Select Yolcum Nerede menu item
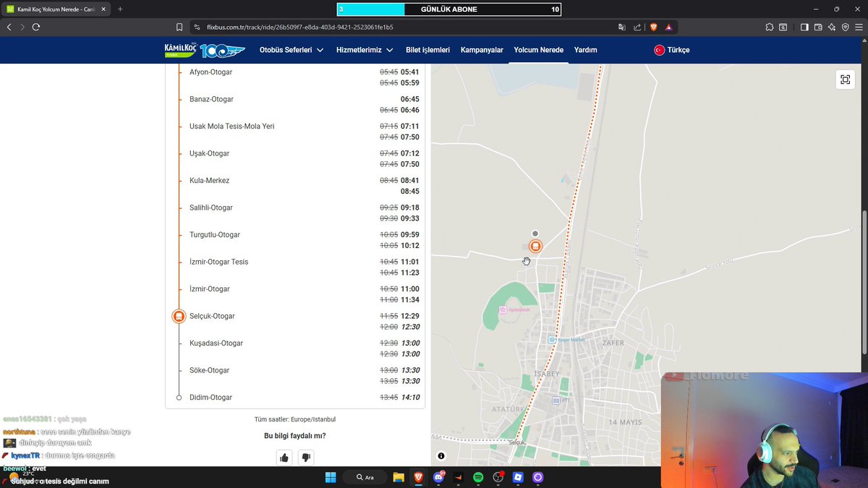Image resolution: width=868 pixels, height=488 pixels. pyautogui.click(x=539, y=50)
